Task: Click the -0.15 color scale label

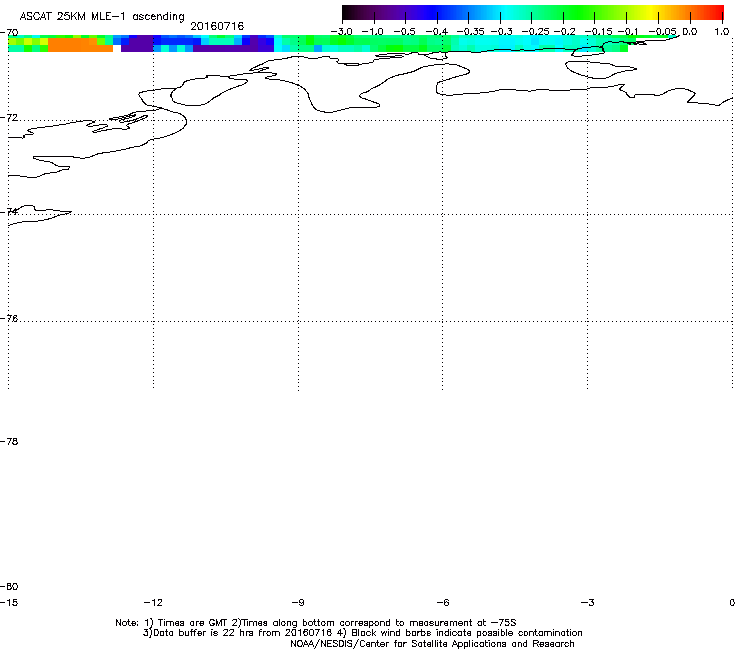Action: coord(598,32)
